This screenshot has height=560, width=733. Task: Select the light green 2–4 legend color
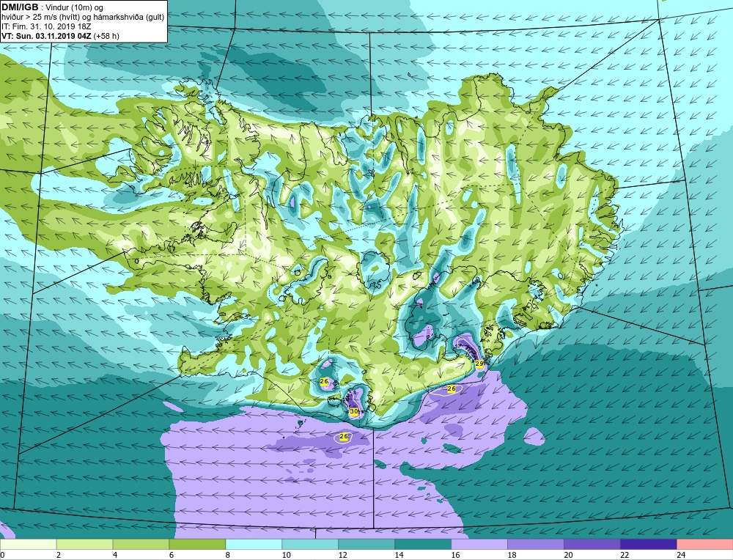click(84, 544)
